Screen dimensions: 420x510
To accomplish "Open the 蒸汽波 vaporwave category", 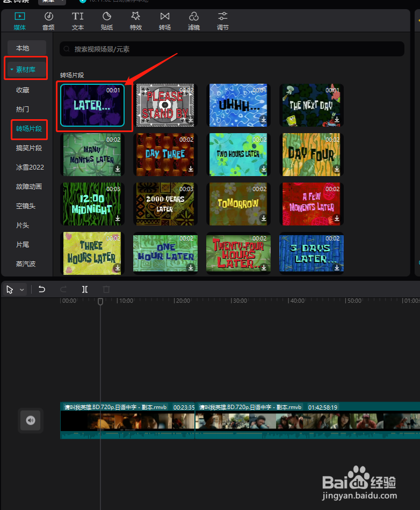I will tap(26, 264).
